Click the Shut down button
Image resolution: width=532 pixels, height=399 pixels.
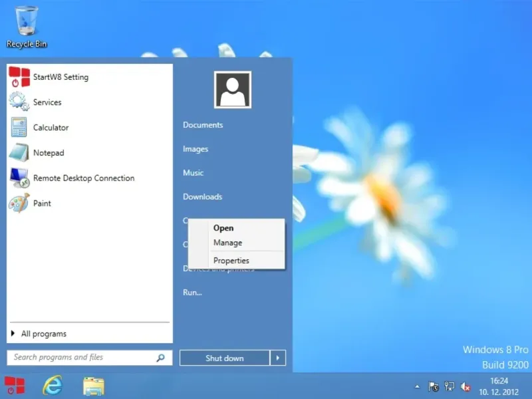coord(225,358)
